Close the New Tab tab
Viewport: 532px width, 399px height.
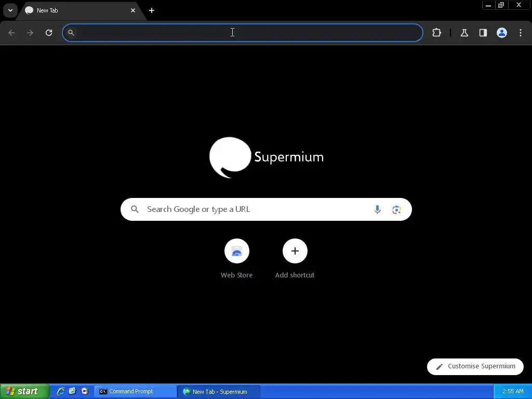click(133, 10)
